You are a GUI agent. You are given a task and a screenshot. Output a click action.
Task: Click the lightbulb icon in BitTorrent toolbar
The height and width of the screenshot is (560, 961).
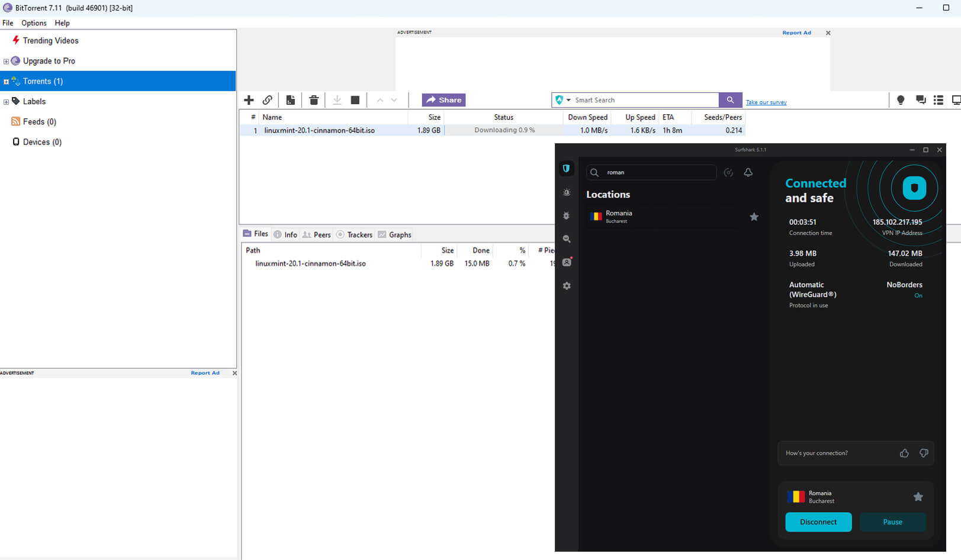[x=901, y=100]
